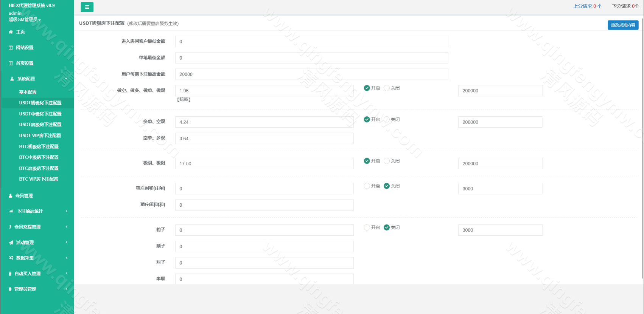644x314 pixels.
Task: Open USDT中级房下注配置 menu item
Action: click(40, 114)
